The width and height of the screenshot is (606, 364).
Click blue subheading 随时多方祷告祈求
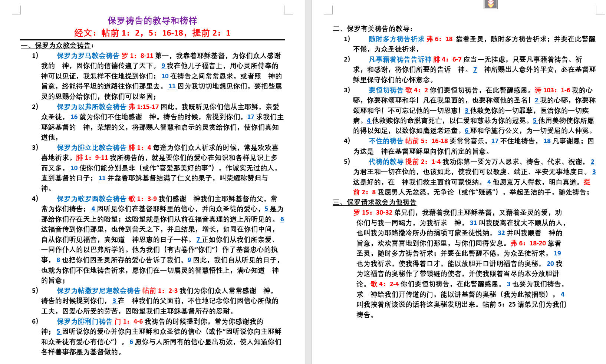[396, 39]
